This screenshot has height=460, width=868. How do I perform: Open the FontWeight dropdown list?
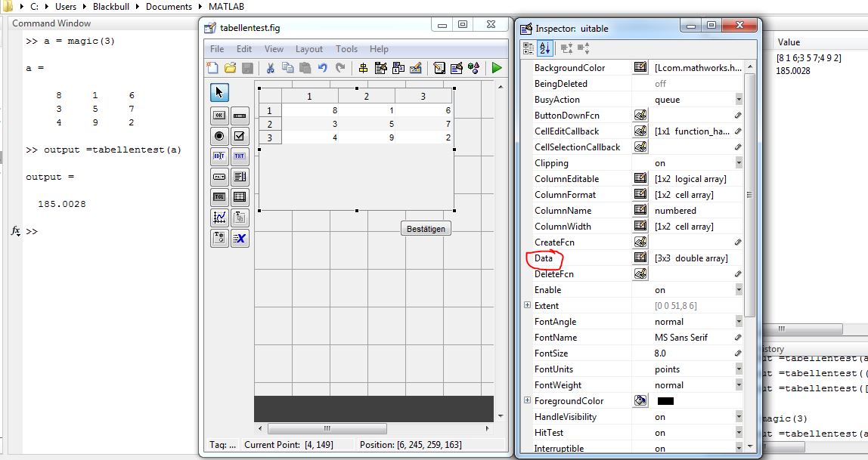(x=738, y=385)
